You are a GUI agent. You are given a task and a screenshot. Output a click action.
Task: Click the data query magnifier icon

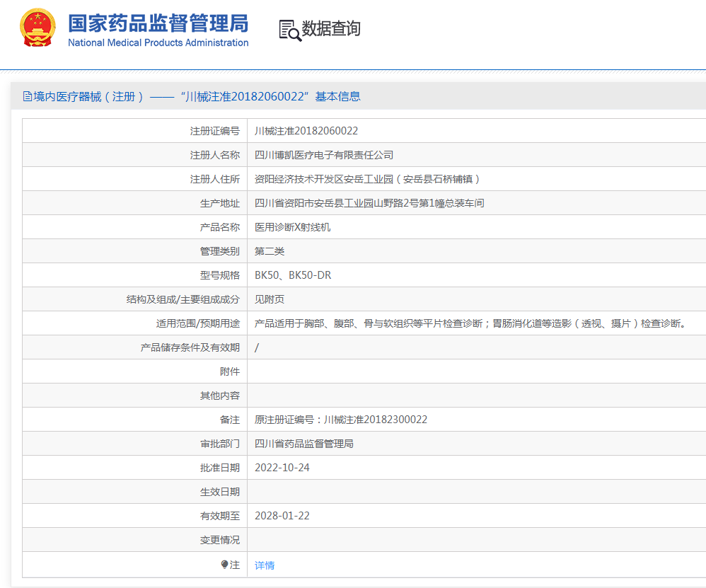point(290,30)
